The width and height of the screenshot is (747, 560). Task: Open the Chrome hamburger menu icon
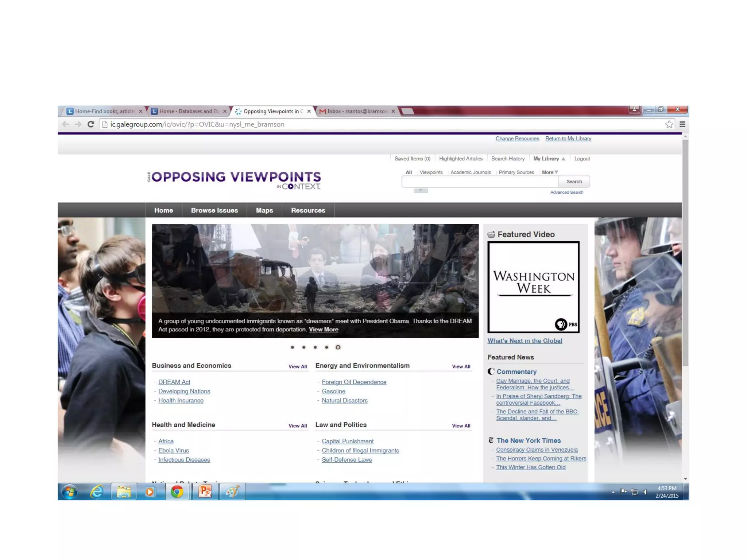point(682,124)
